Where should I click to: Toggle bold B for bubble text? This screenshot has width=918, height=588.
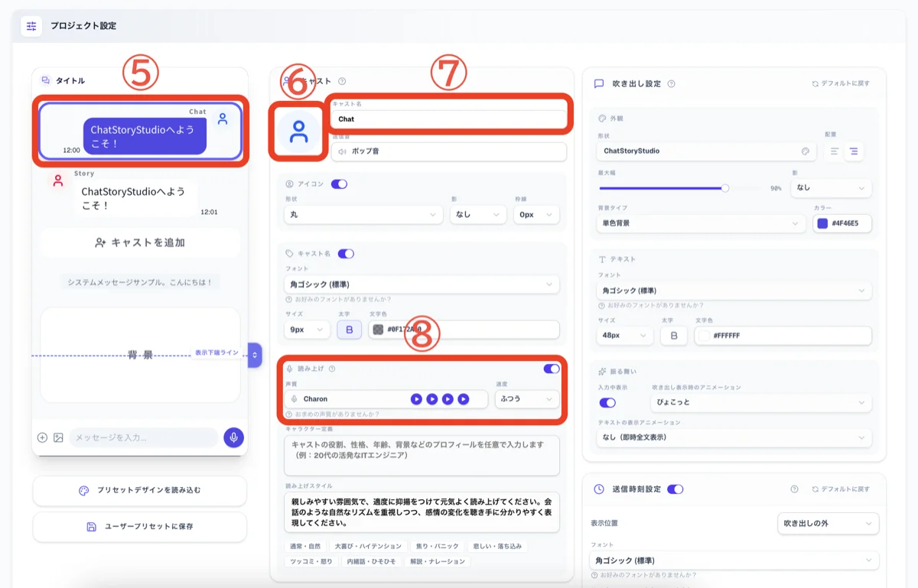point(674,336)
